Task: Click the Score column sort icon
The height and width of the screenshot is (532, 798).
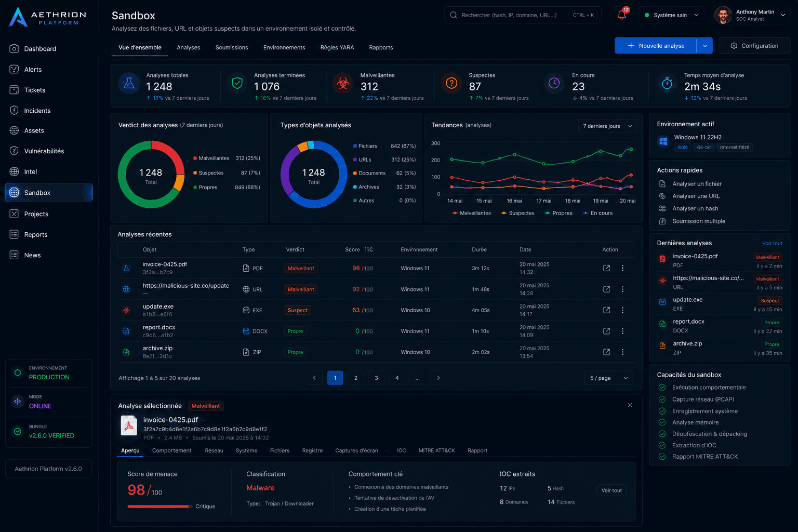Action: pos(368,250)
